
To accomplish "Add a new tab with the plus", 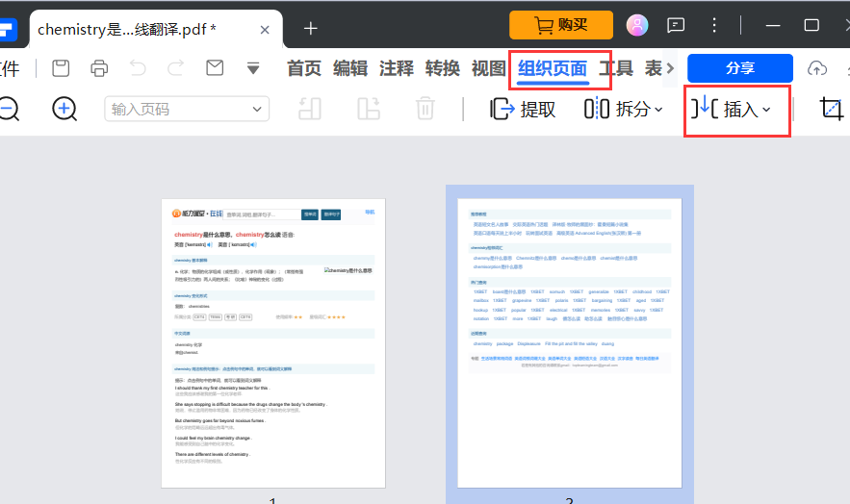I will coord(311,29).
